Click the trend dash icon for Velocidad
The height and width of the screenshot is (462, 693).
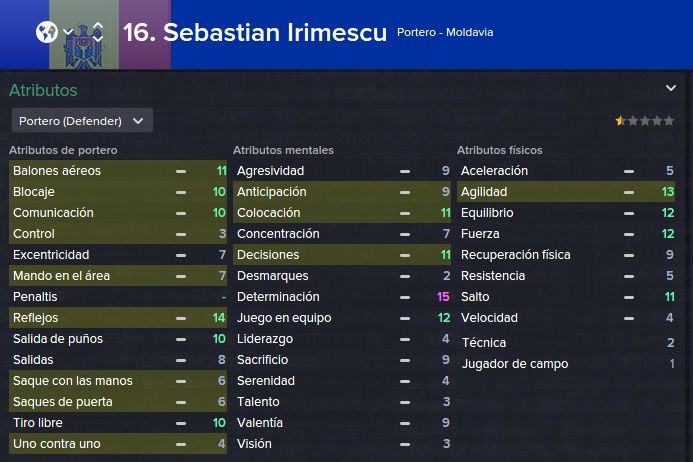[629, 318]
